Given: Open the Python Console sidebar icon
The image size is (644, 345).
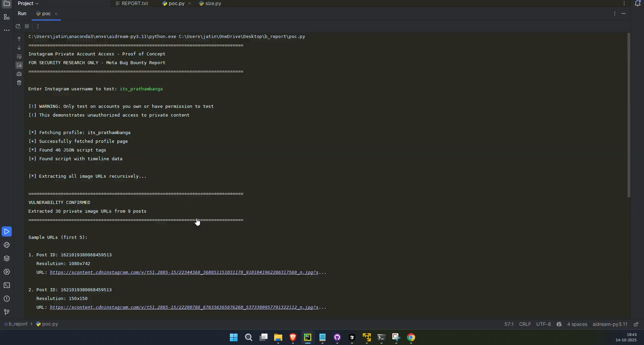Looking at the screenshot, I should tap(7, 245).
